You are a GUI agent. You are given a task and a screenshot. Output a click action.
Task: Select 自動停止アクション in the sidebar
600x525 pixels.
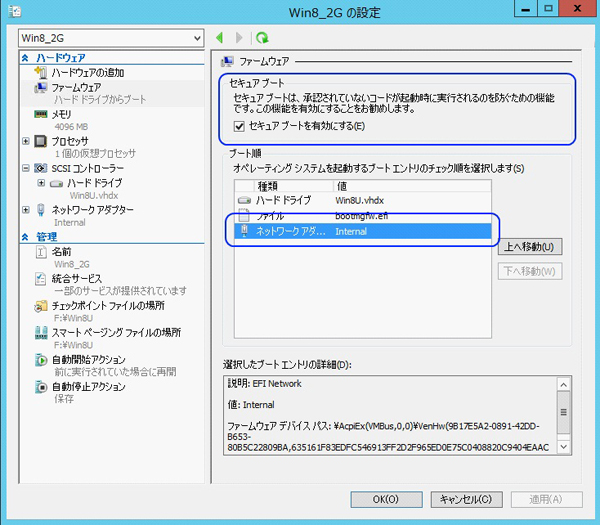(x=88, y=386)
